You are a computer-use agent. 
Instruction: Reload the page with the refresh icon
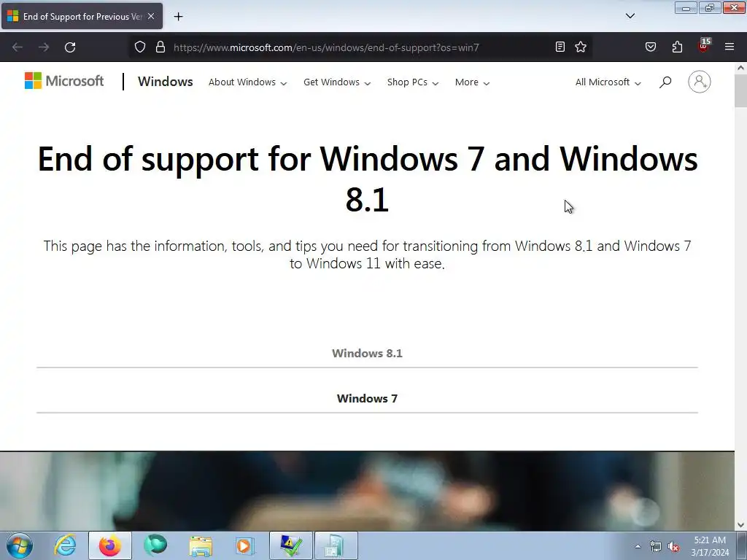[70, 47]
